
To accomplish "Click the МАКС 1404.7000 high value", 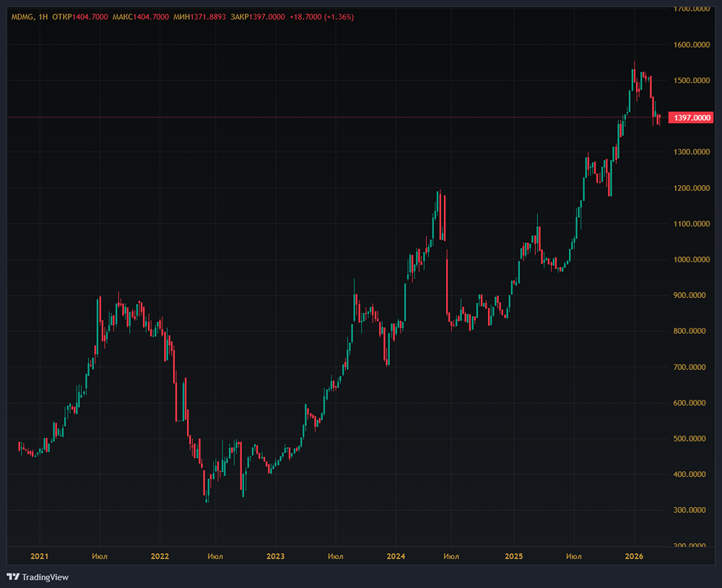I will 141,17.
